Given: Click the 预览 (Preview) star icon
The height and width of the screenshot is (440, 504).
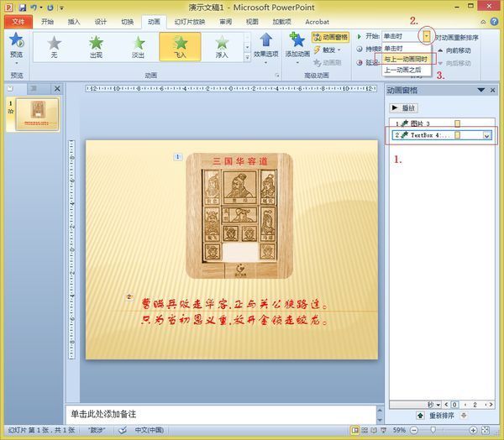Looking at the screenshot, I should (x=16, y=39).
